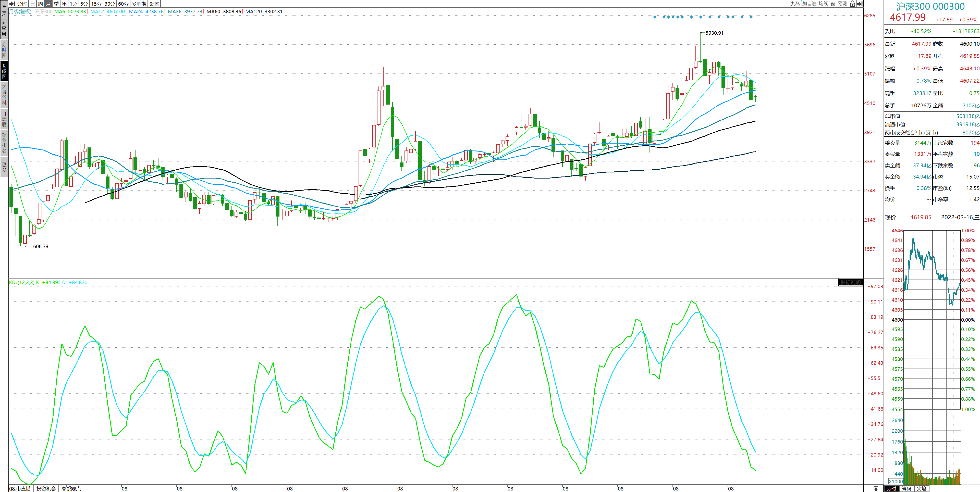The image size is (980, 492).
Task: Switch to the 周 weekly period tab
Action: tap(40, 4)
